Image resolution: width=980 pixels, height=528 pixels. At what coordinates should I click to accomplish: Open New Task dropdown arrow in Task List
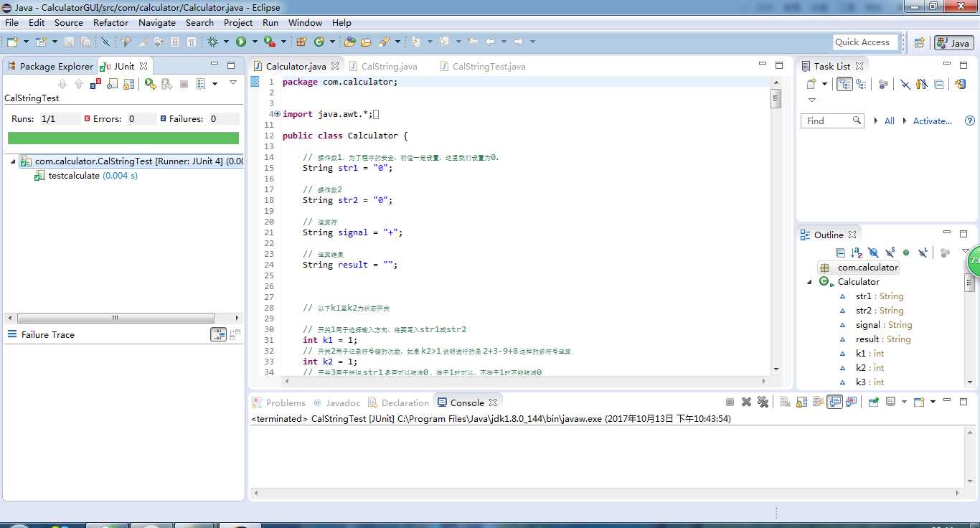(824, 84)
